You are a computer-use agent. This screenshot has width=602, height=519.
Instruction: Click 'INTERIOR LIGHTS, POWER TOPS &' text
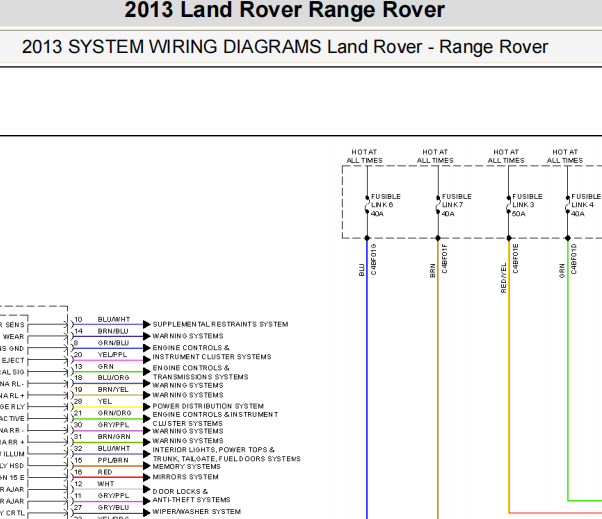pyautogui.click(x=213, y=450)
